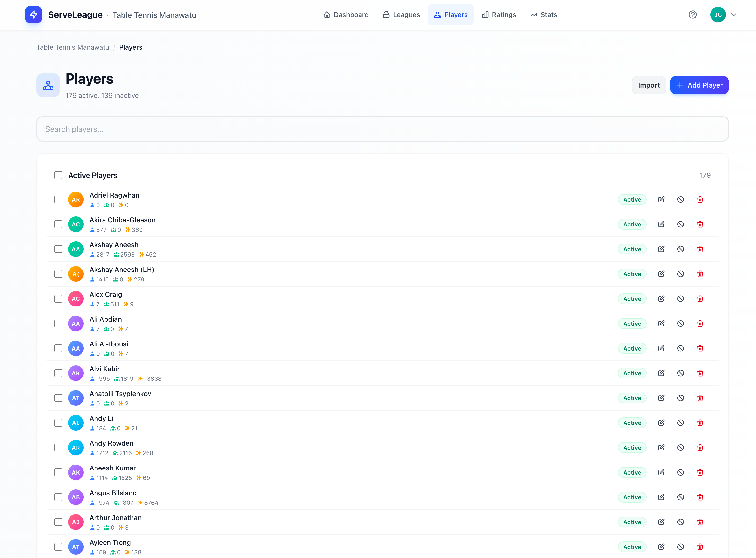The image size is (756, 558).
Task: Select the Arthur Jonathan row checkbox
Action: pos(58,522)
